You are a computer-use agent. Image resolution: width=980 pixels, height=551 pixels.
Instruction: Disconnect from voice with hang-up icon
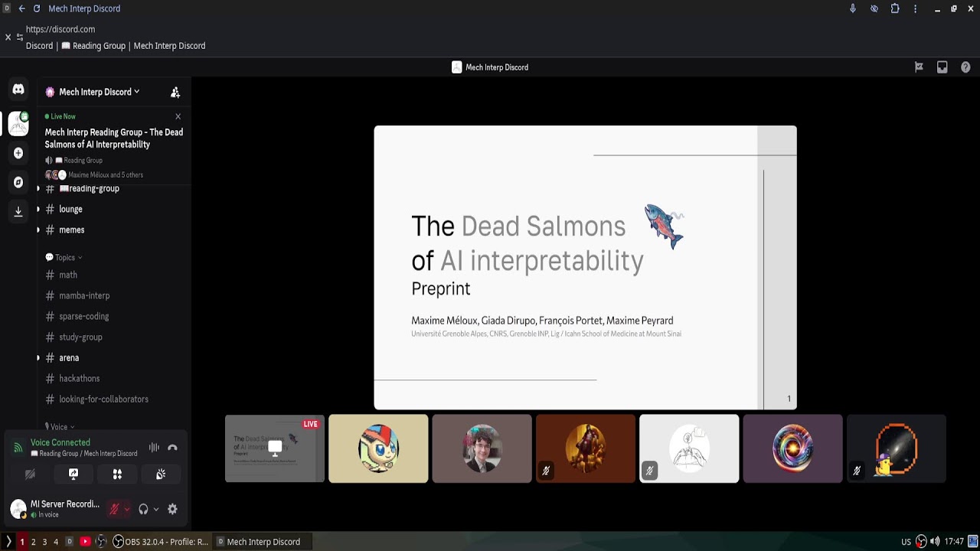coord(172,448)
